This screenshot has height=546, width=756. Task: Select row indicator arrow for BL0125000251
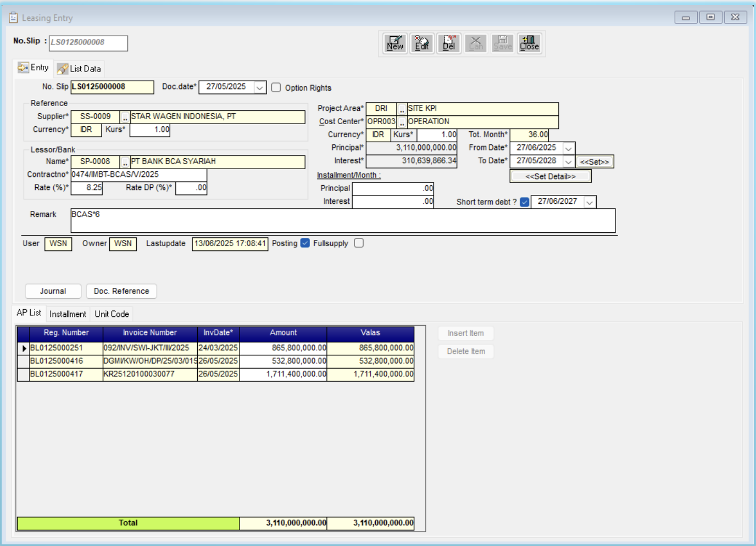point(24,348)
